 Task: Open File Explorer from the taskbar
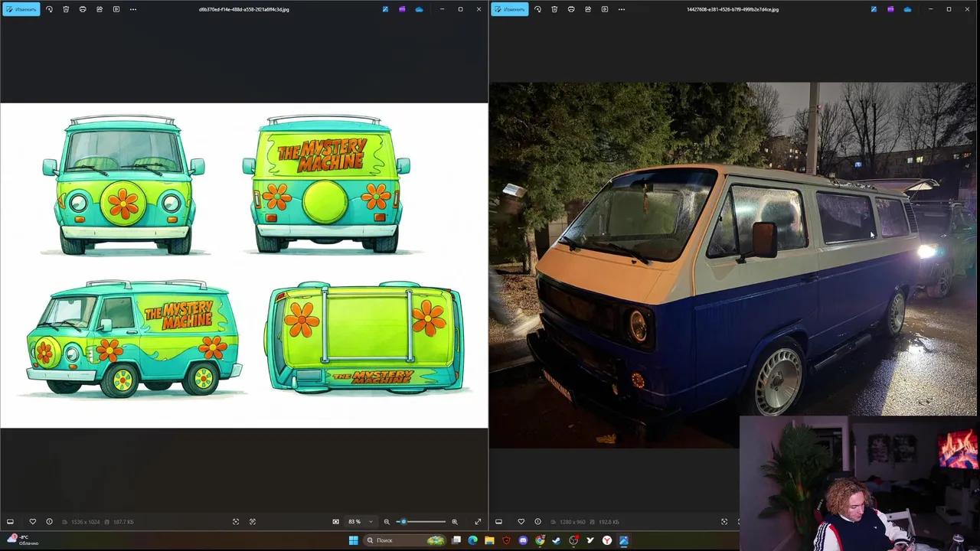coord(489,540)
